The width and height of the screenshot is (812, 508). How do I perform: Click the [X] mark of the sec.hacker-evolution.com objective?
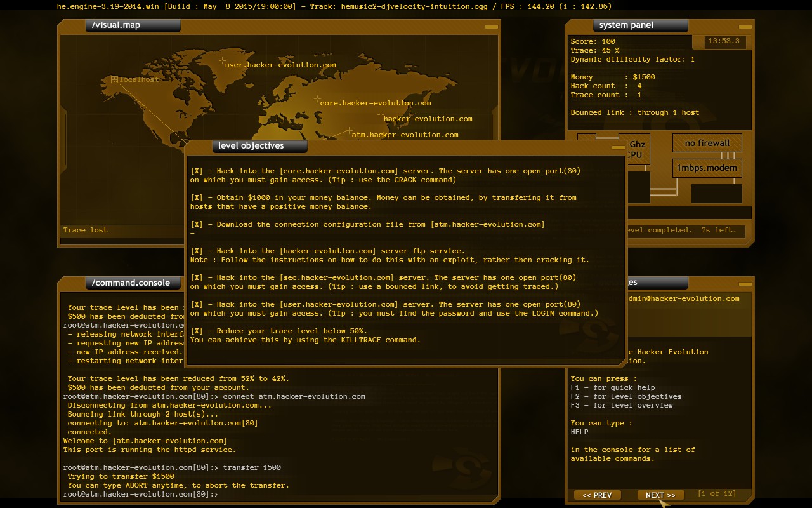click(197, 277)
